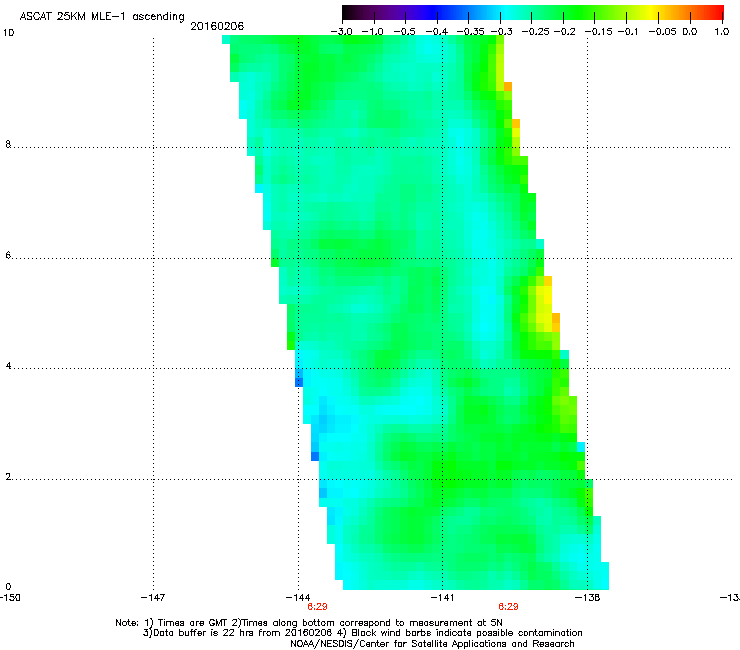Click the latitude axis label 8
Screen dimensions: 740x650
[x=8, y=144]
